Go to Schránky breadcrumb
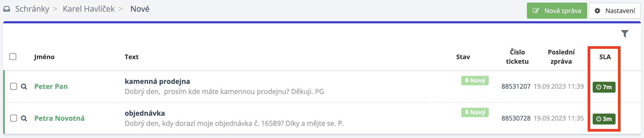This screenshot has width=644, height=138. coord(32,9)
